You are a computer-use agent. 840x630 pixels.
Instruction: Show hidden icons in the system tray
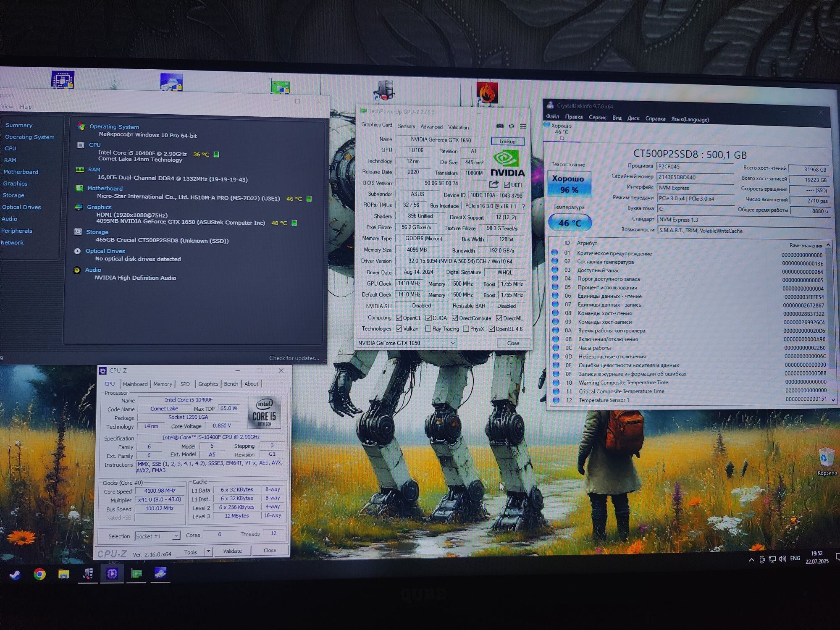751,560
